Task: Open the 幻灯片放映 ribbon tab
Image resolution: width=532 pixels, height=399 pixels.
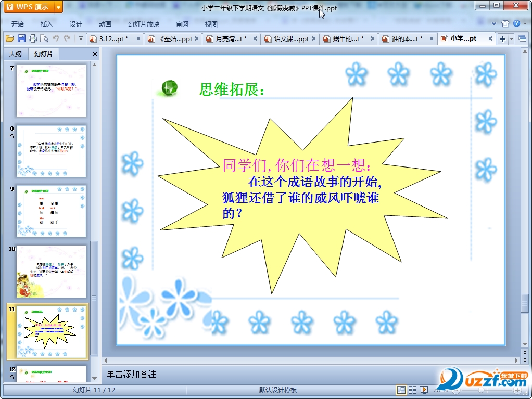Action: point(144,24)
